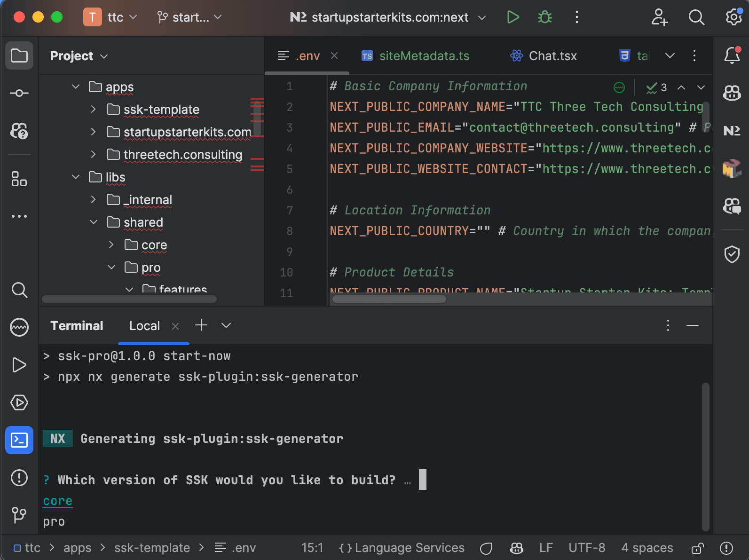Screen dimensions: 749x560
Task: Toggle the Terminal tool window button
Action: 19,440
